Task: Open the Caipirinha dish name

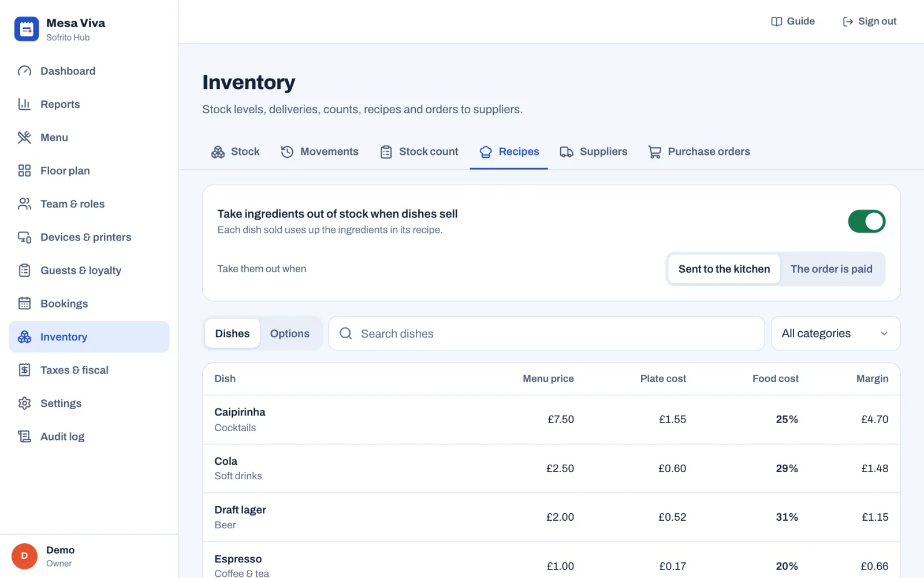Action: (240, 412)
